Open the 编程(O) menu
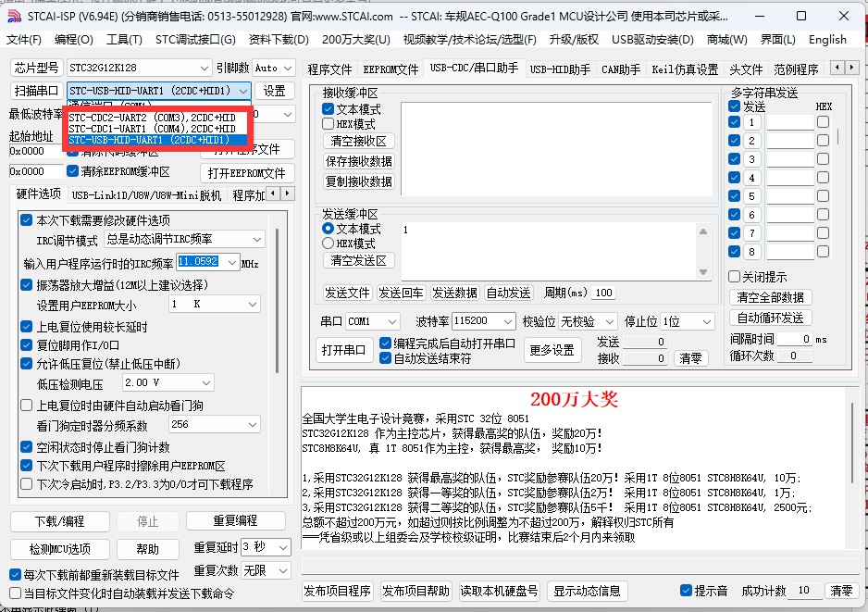This screenshot has width=868, height=612. pos(74,40)
